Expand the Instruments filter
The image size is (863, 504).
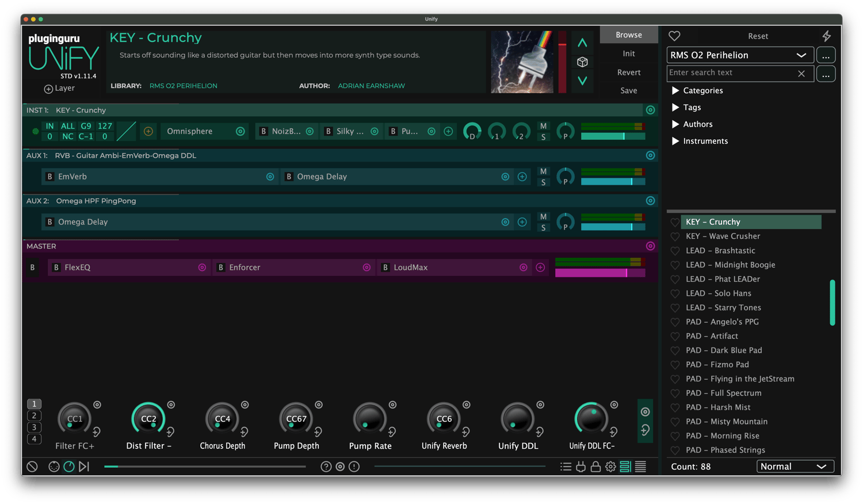[x=675, y=141]
